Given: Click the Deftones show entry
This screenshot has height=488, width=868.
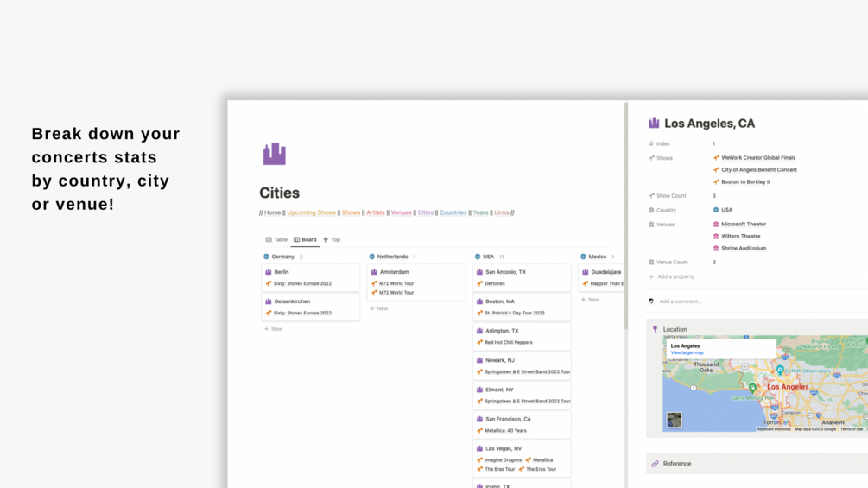Looking at the screenshot, I should point(491,283).
